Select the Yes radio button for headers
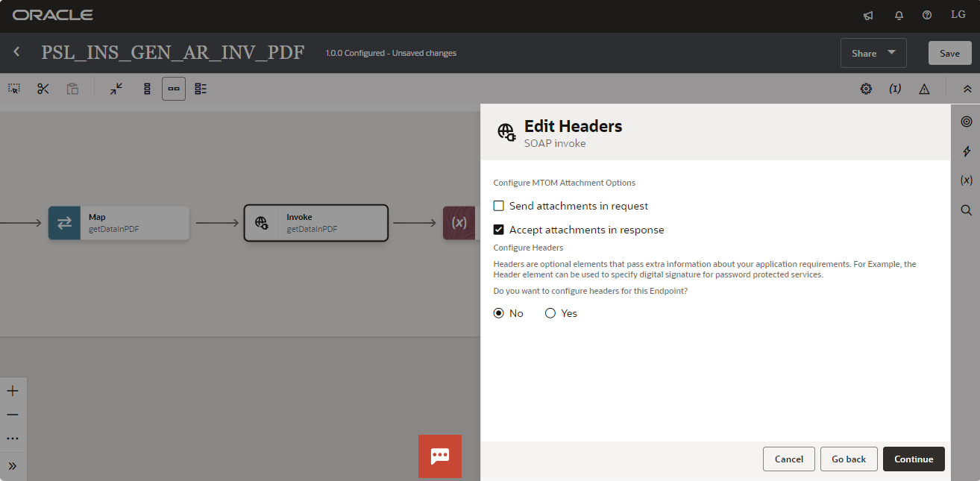The image size is (980, 481). (x=550, y=313)
